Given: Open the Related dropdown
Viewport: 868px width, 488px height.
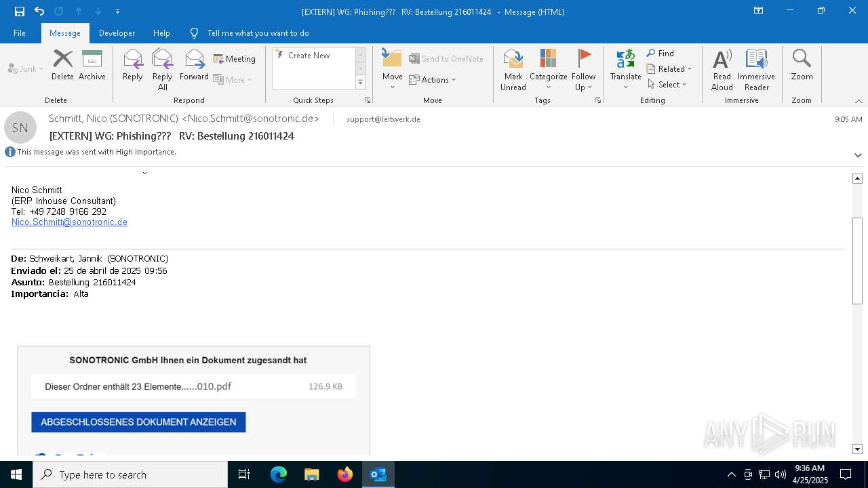Looking at the screenshot, I should (669, 69).
